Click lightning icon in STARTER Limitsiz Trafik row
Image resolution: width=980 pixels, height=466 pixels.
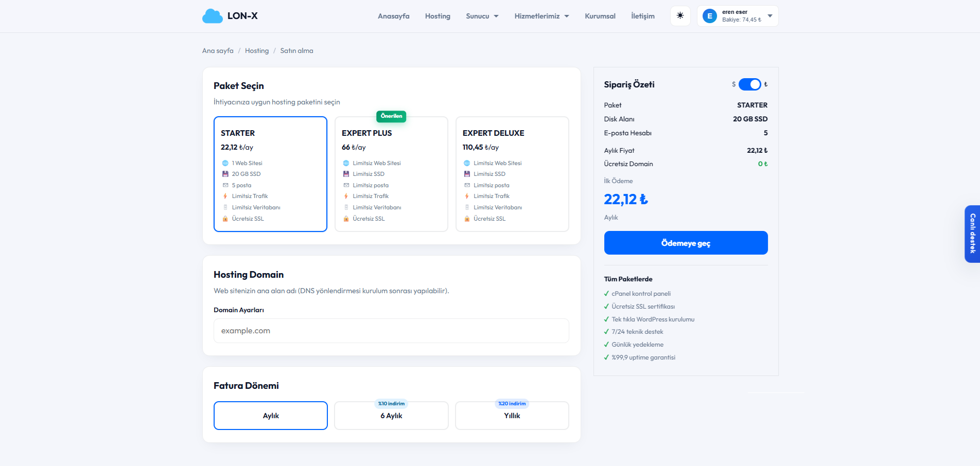(225, 196)
